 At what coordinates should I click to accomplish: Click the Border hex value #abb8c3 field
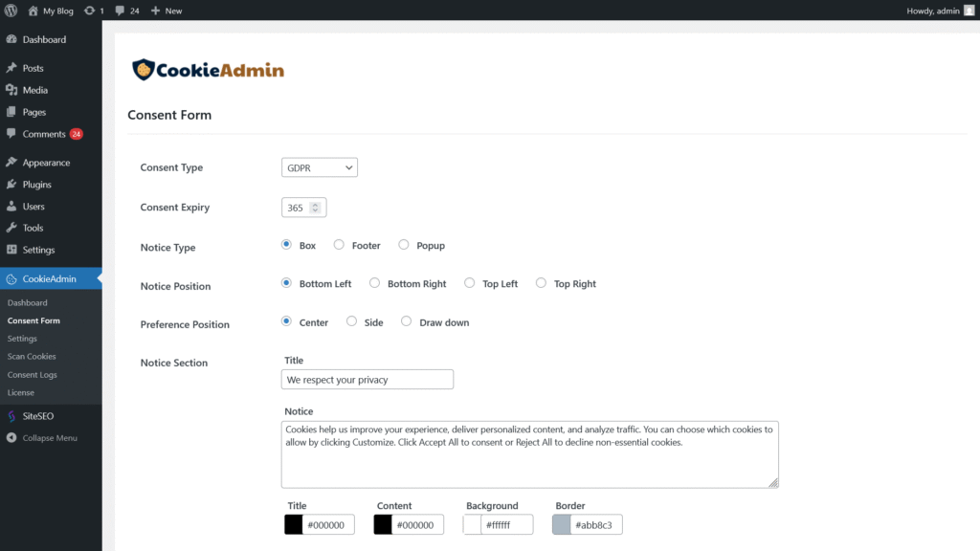(596, 525)
